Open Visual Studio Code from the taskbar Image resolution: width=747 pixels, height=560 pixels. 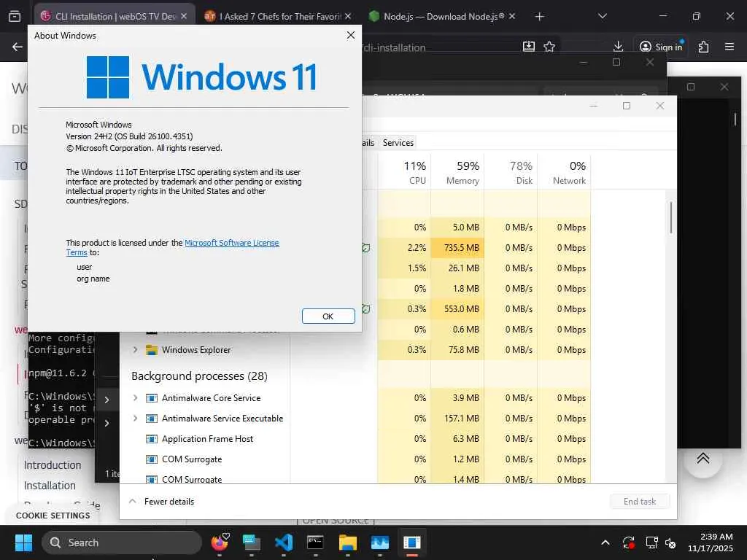[284, 542]
